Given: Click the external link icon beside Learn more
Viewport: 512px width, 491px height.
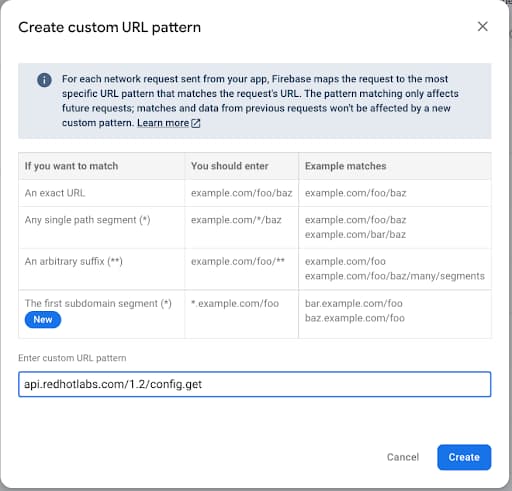Looking at the screenshot, I should click(196, 123).
